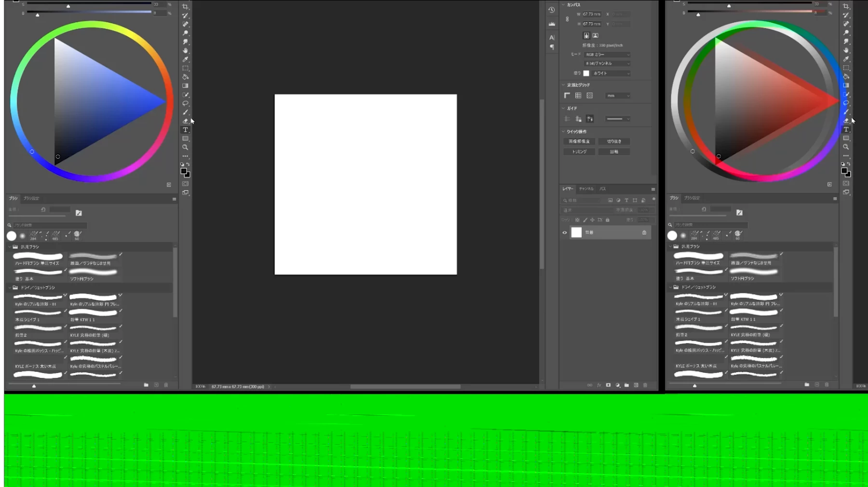Select the Dodge tool in left-side toolbar
This screenshot has width=868, height=487.
pyautogui.click(x=185, y=33)
